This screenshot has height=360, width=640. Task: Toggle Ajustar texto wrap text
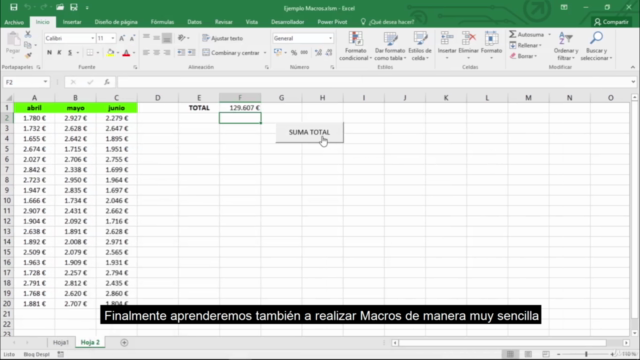(x=223, y=38)
